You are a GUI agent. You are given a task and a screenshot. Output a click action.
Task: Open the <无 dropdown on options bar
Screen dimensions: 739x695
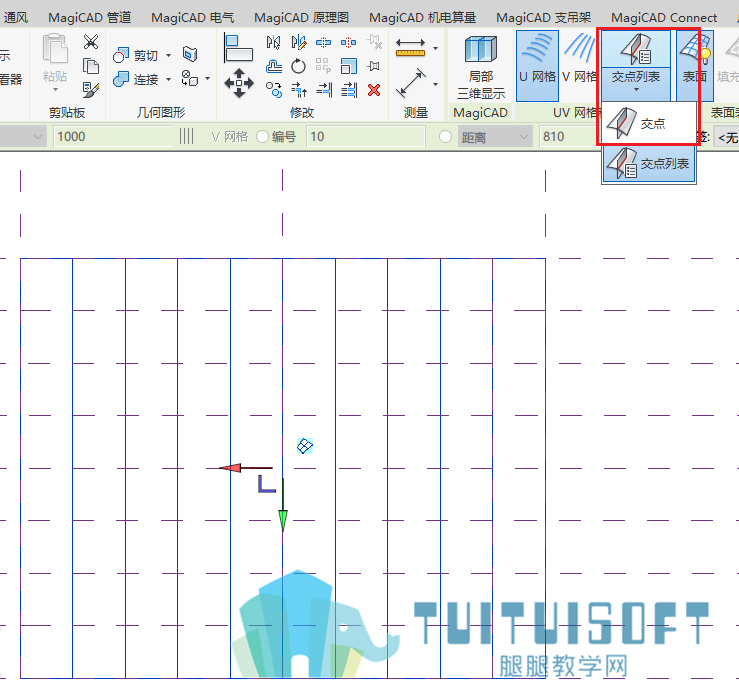click(726, 137)
